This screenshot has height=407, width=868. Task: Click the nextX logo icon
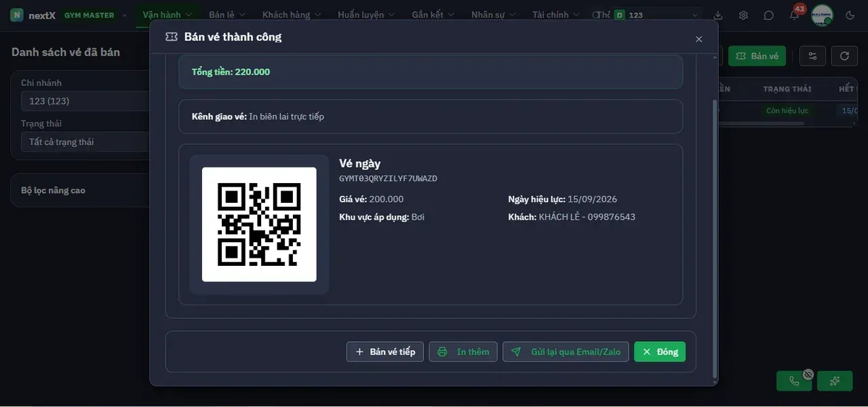click(17, 15)
